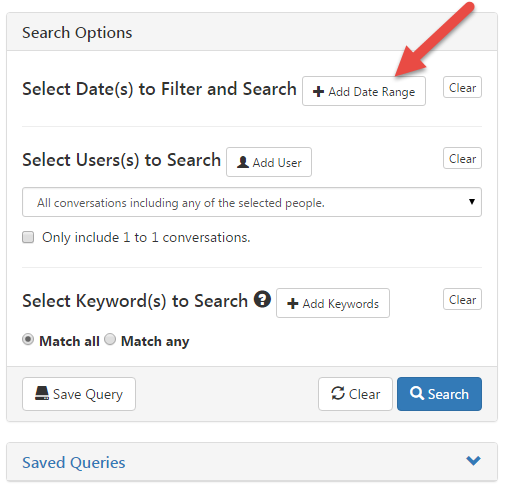Click the disk icon on Save Query
This screenshot has height=495, width=507.
(42, 393)
